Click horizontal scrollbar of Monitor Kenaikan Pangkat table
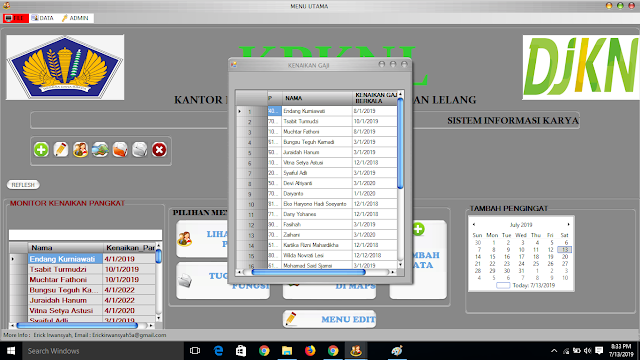 click(77, 325)
